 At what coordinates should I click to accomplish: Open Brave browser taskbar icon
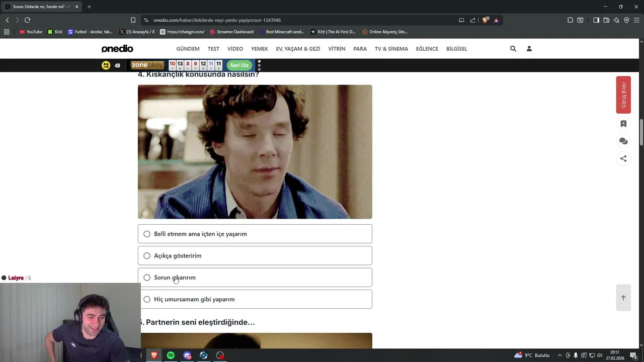tap(154, 355)
